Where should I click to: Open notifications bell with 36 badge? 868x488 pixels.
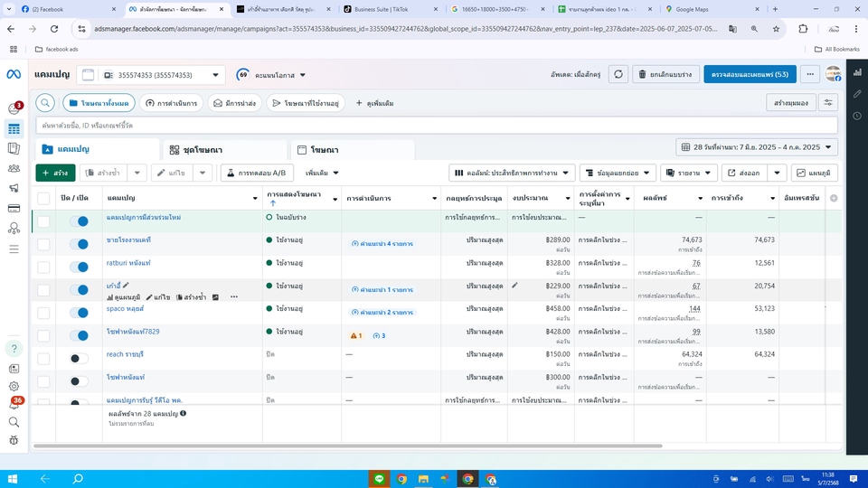pyautogui.click(x=15, y=403)
